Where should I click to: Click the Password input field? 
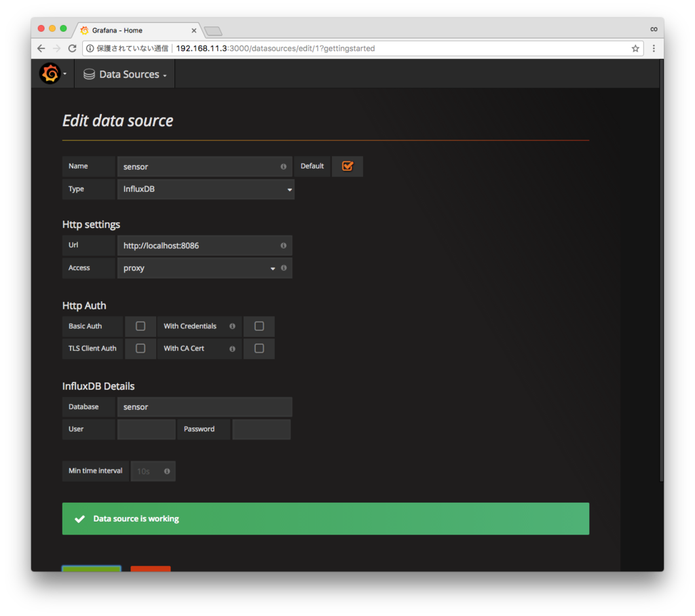[x=261, y=429]
